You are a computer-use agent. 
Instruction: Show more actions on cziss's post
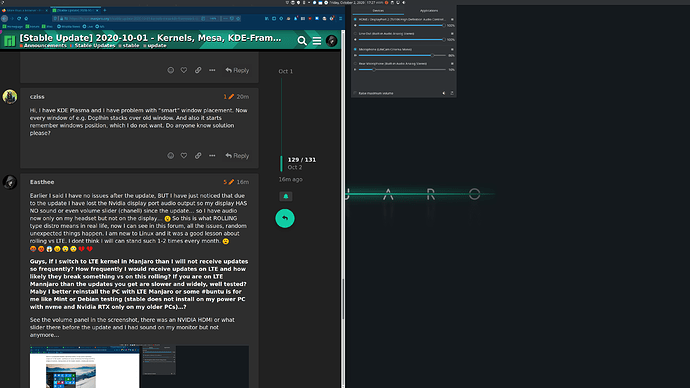point(212,156)
